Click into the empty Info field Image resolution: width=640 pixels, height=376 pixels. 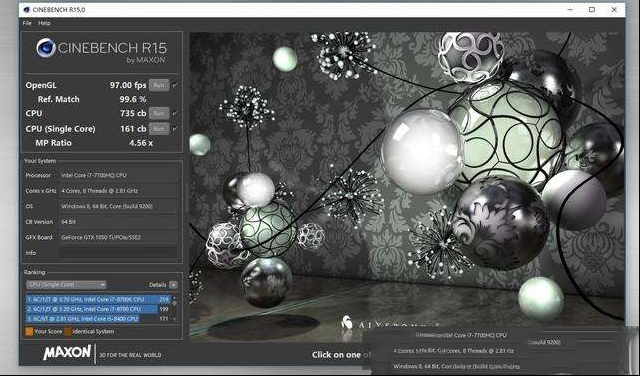[x=118, y=253]
